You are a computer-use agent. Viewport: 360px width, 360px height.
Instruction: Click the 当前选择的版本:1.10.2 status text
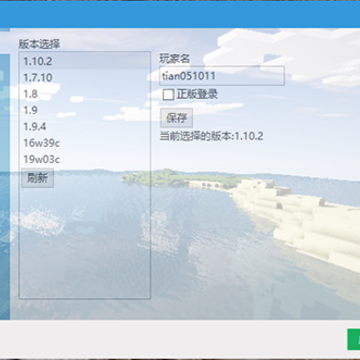(x=211, y=136)
